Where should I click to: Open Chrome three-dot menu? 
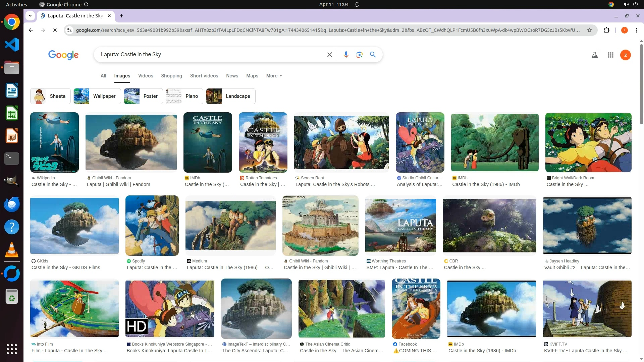(636, 30)
